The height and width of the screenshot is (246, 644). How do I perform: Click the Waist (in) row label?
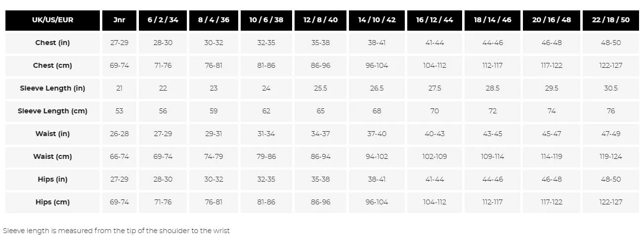pyautogui.click(x=52, y=134)
